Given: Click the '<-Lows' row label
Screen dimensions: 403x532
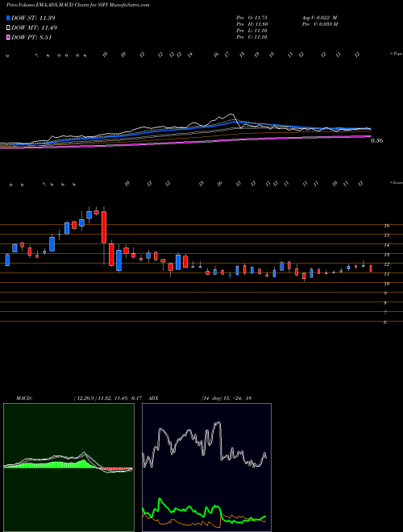Looking at the screenshot, I should [x=396, y=182].
